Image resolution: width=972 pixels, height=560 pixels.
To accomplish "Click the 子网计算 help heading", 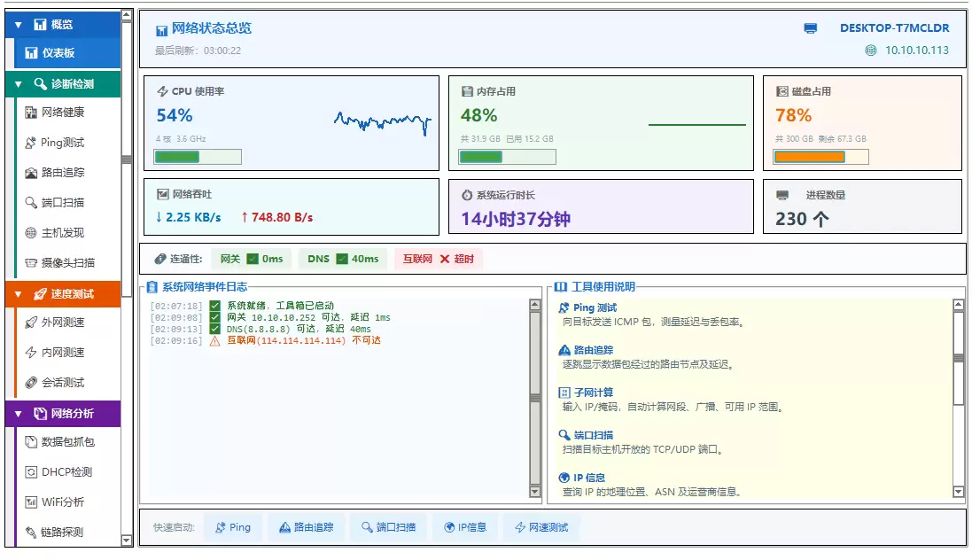I will click(x=594, y=393).
